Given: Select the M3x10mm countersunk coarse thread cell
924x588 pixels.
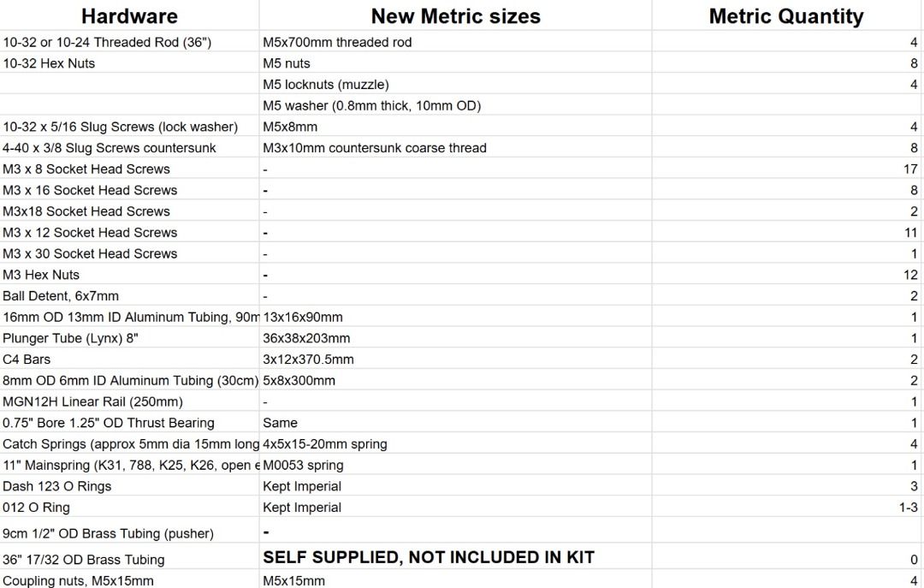Looking at the screenshot, I should 374,148.
